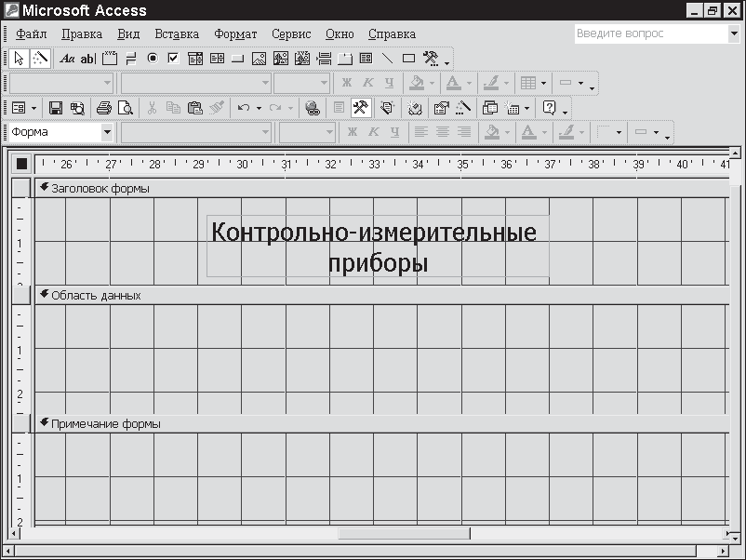Open the "Сервис" menu
The width and height of the screenshot is (746, 560).
291,34
